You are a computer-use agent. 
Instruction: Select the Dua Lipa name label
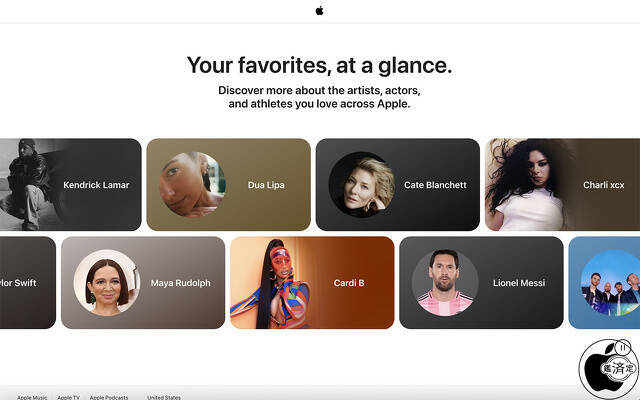(266, 185)
